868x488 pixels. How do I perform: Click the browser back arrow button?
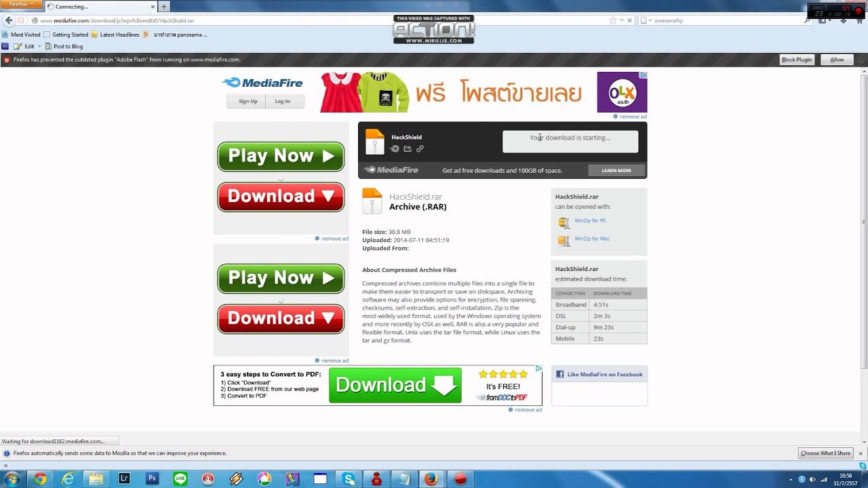coord(9,20)
